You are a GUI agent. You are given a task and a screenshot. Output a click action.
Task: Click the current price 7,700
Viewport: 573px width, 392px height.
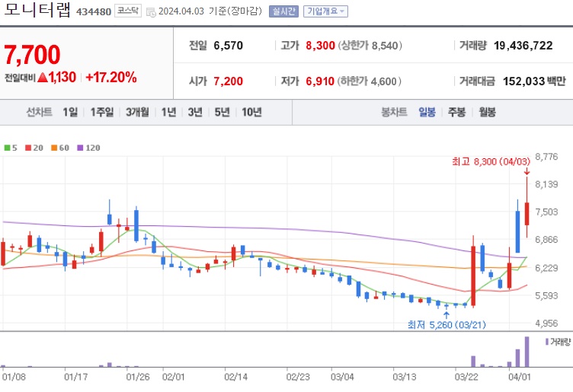pos(32,55)
